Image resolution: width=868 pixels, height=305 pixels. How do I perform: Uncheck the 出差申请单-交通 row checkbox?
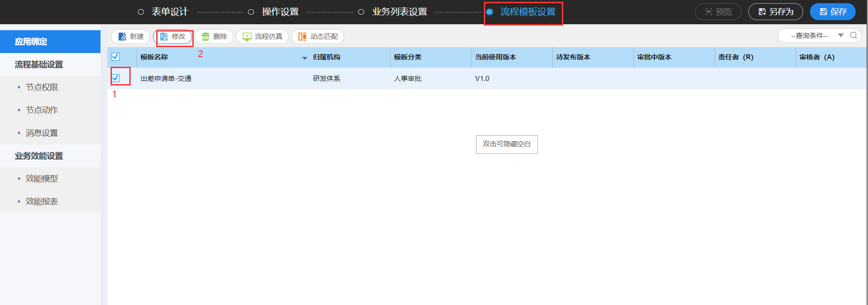116,78
